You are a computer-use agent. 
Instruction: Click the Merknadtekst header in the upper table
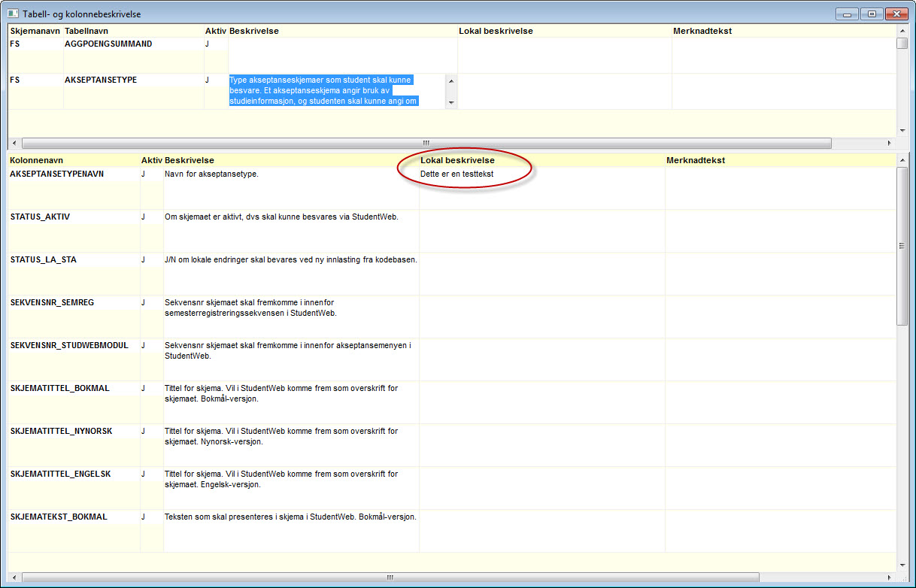click(x=702, y=31)
